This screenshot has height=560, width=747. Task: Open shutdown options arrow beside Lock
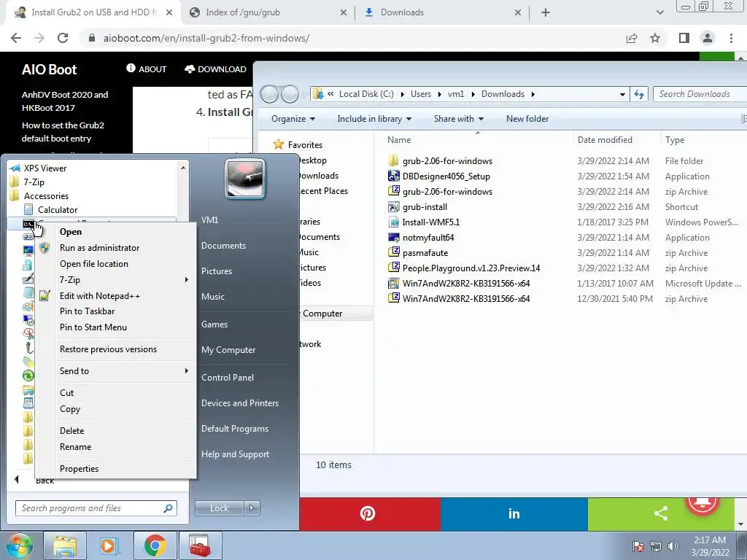click(x=252, y=508)
